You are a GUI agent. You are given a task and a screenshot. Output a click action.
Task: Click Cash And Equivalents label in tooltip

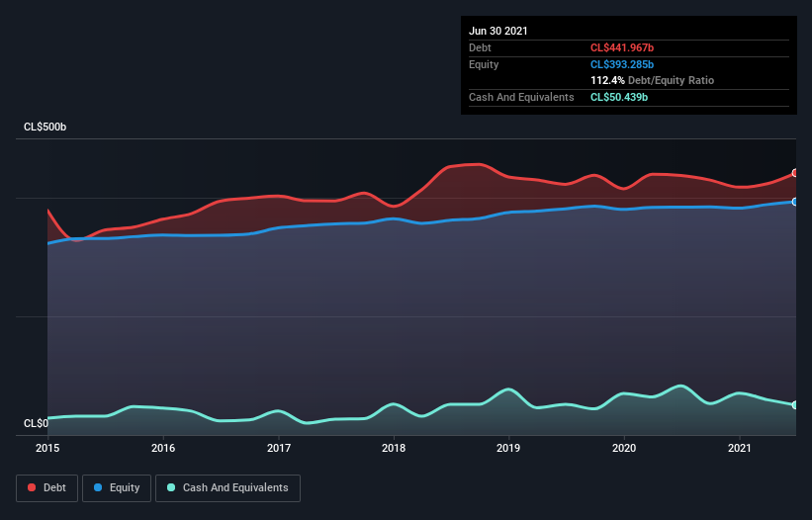click(x=521, y=97)
